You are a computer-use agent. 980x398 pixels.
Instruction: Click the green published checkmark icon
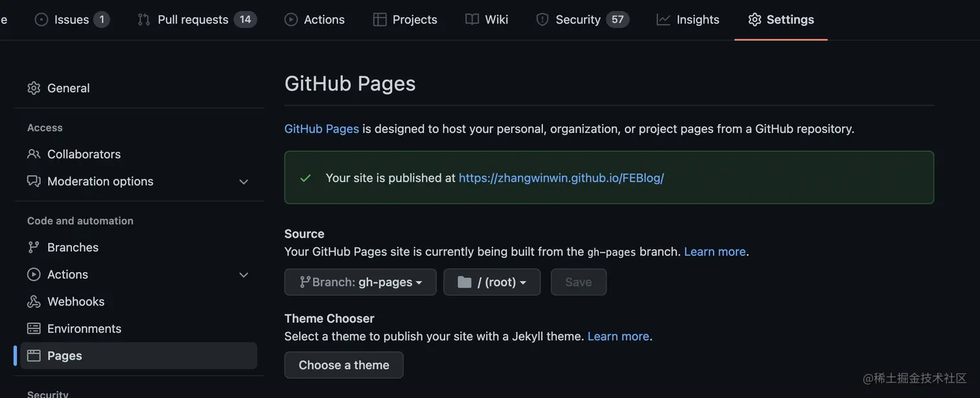point(306,178)
